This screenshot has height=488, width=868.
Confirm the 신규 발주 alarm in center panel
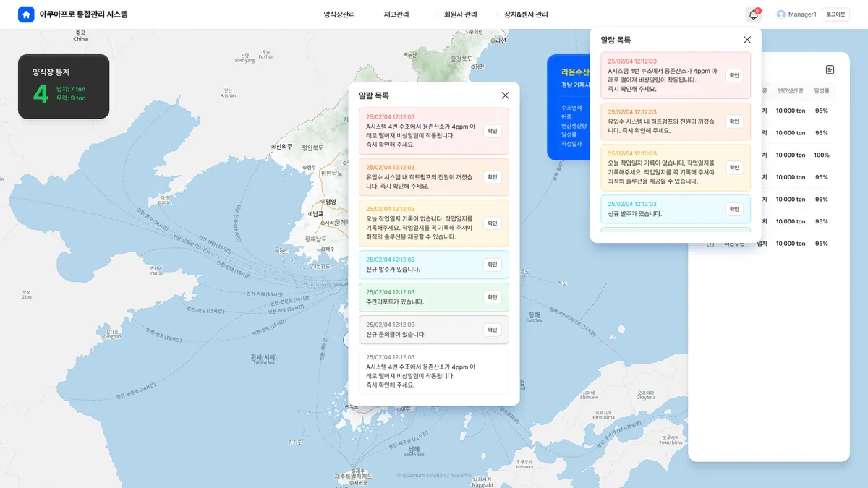(493, 265)
